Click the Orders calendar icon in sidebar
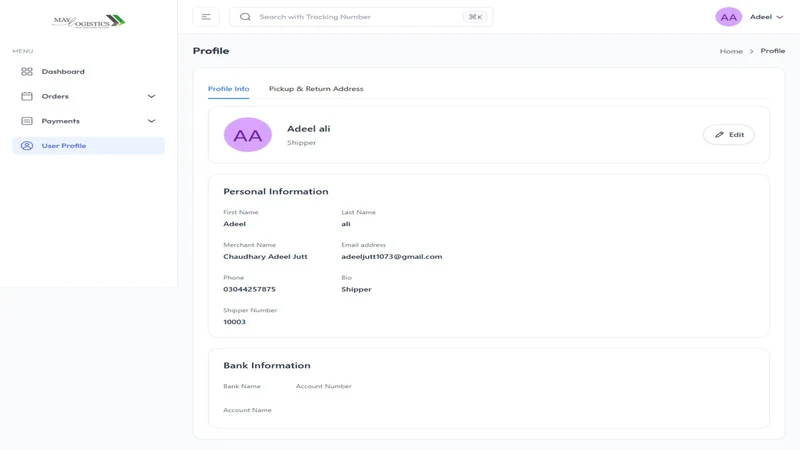Screen dimensions: 800x450 [27, 96]
